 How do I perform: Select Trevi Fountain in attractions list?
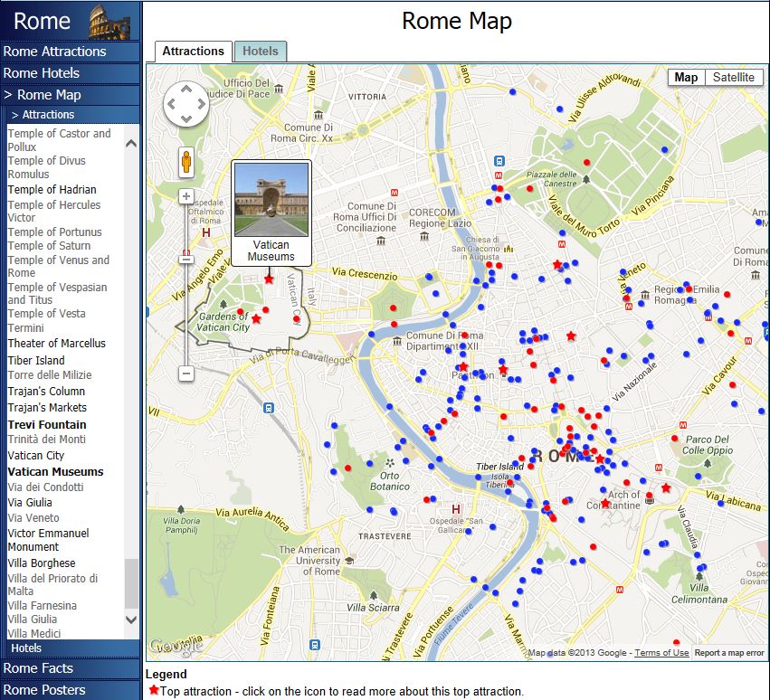coord(47,425)
